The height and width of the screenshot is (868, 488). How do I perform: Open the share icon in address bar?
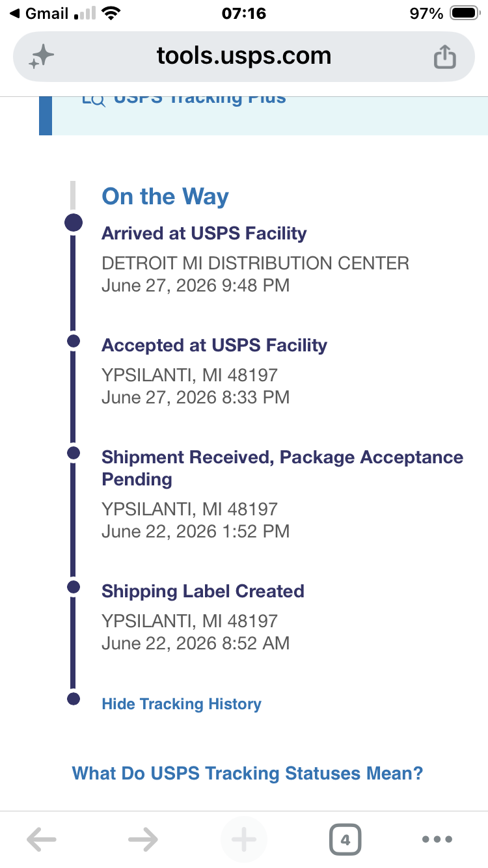445,57
